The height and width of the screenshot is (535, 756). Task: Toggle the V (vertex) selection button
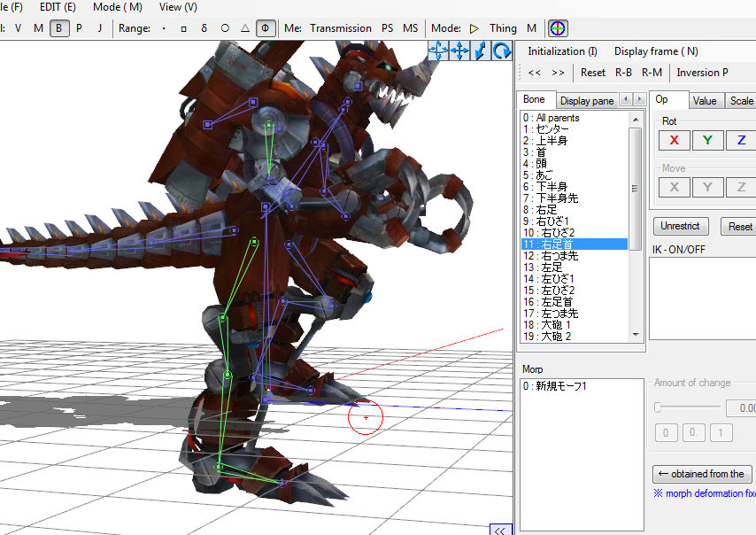coord(19,28)
